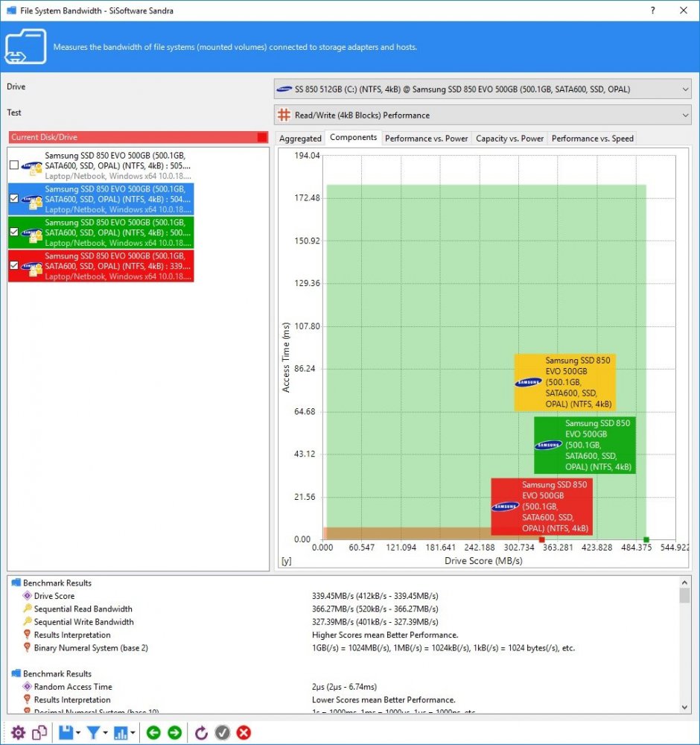This screenshot has width=700, height=745.
Task: Open options via the purple gear icon
Action: click(x=18, y=732)
